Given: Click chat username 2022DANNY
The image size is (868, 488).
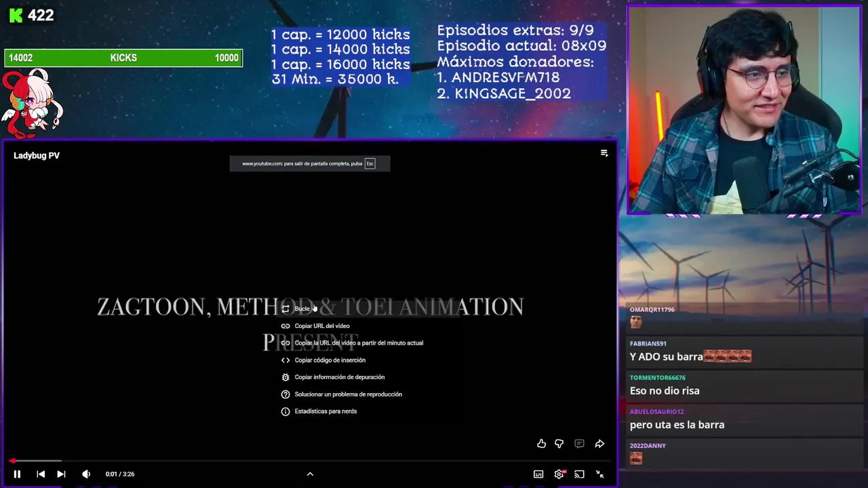Looking at the screenshot, I should tap(648, 446).
